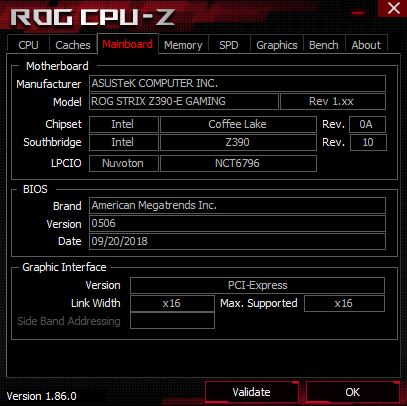Select the Manufacturer field text
This screenshot has height=406, width=407.
coord(237,83)
